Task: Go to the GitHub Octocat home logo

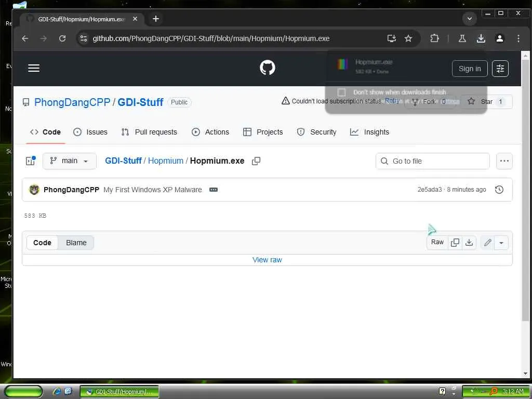Action: (268, 68)
